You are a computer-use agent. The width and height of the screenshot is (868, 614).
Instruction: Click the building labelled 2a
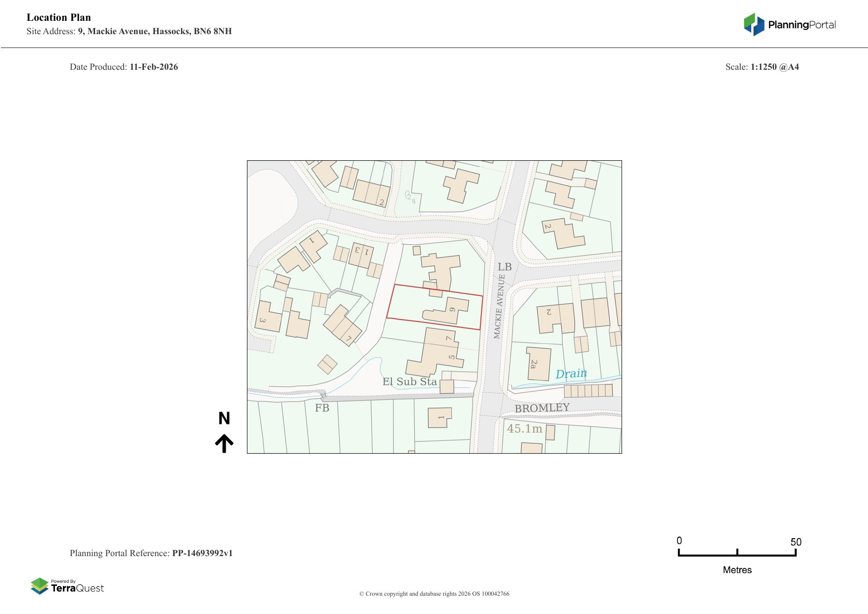pos(538,364)
